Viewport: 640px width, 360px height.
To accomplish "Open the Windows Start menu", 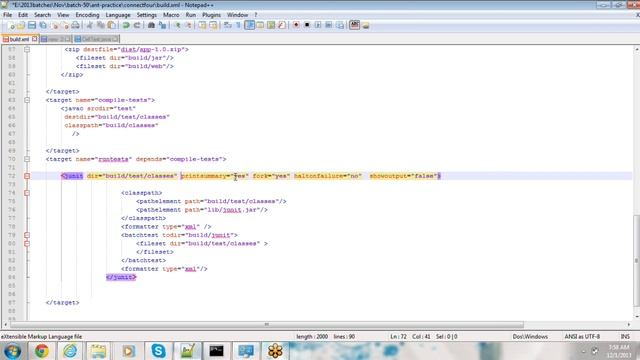I will (12, 351).
